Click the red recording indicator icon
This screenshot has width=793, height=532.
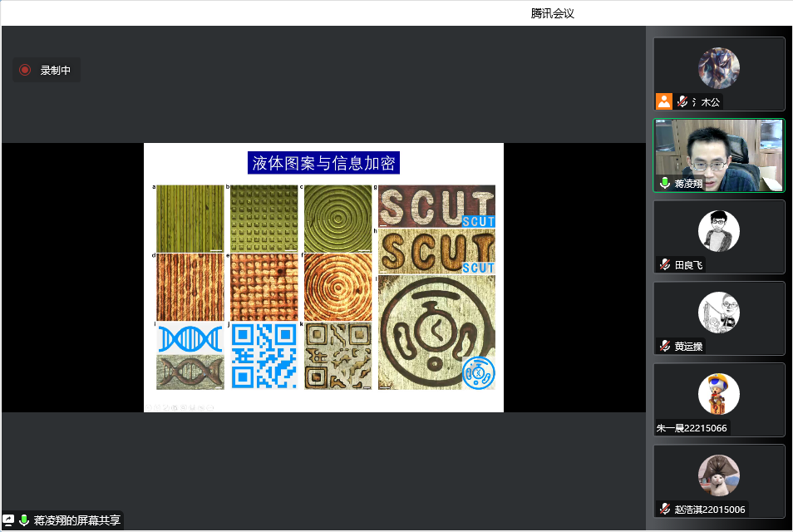tap(25, 71)
